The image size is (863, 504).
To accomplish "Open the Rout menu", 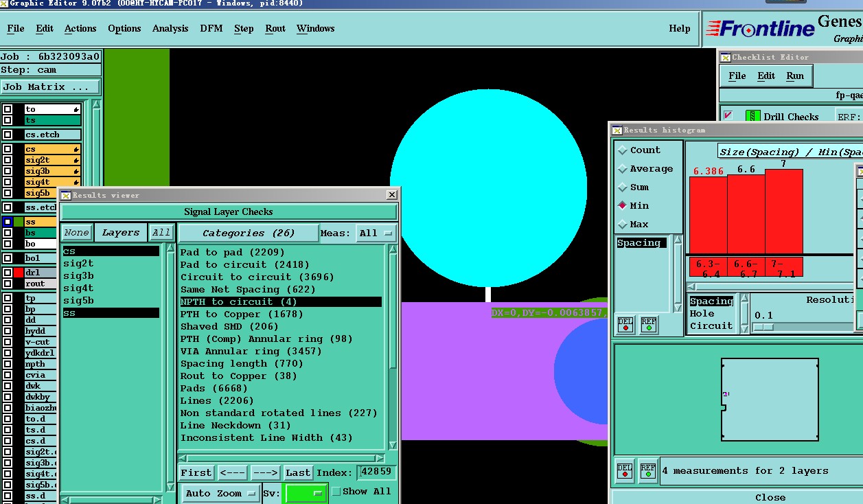I will 275,28.
